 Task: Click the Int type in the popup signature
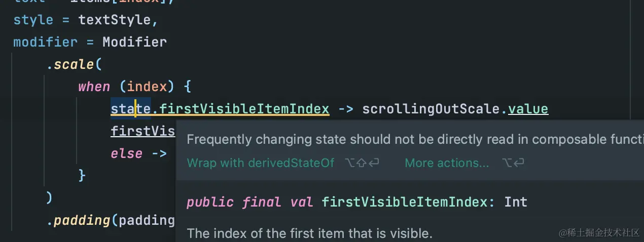(x=516, y=202)
